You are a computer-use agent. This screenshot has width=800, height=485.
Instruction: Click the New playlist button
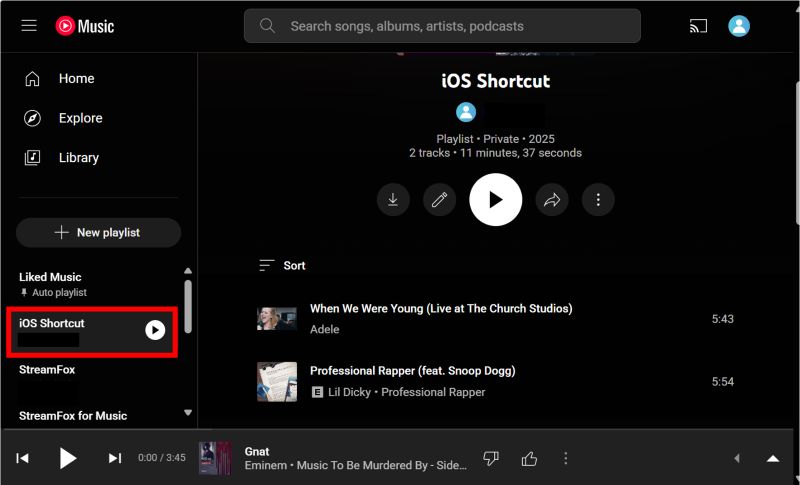pos(98,232)
